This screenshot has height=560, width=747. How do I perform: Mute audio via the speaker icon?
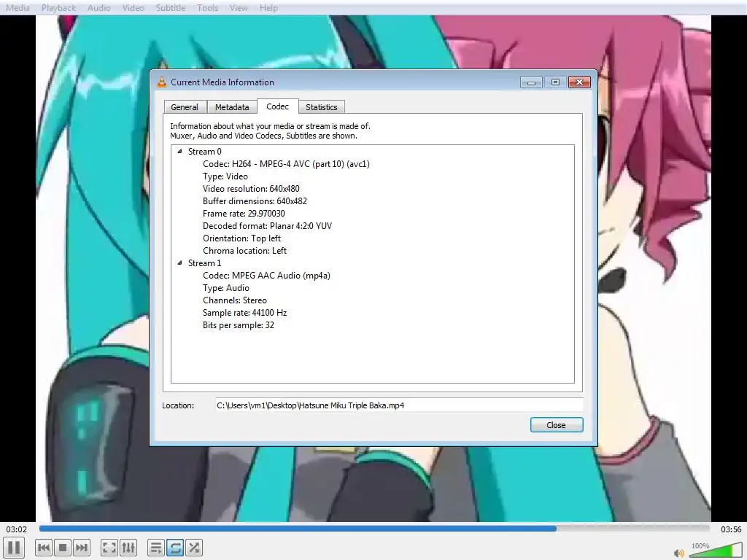679,553
